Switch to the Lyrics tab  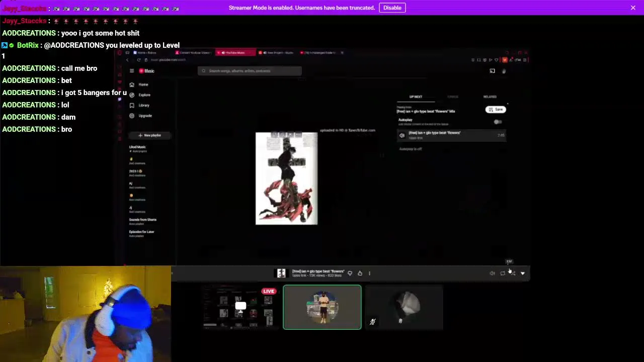click(x=453, y=97)
